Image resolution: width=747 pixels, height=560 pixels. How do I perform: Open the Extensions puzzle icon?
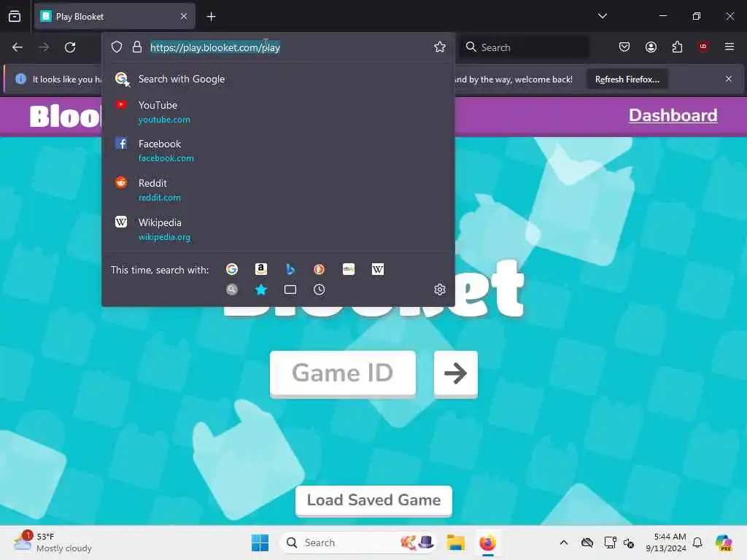tap(677, 47)
